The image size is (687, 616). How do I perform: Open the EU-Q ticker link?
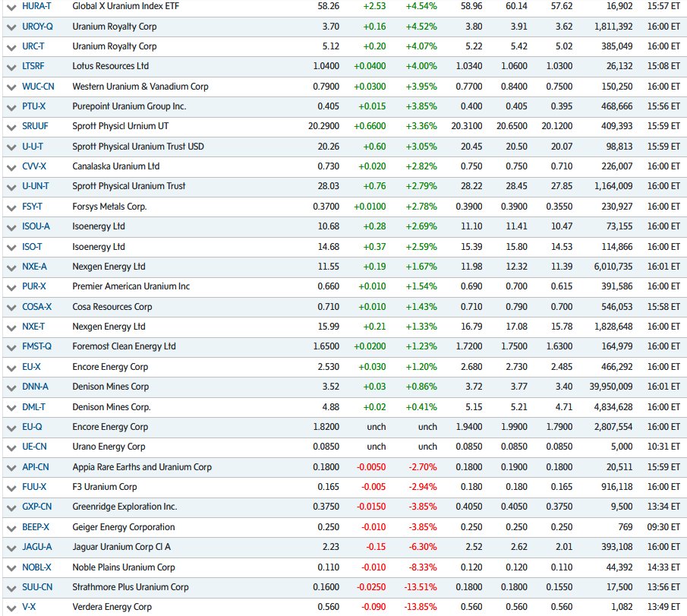[x=32, y=427]
